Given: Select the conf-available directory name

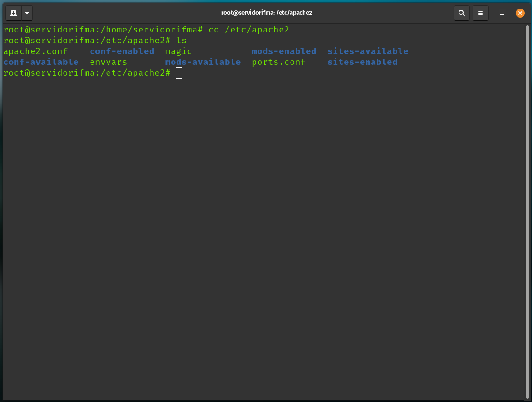Looking at the screenshot, I should tap(41, 62).
